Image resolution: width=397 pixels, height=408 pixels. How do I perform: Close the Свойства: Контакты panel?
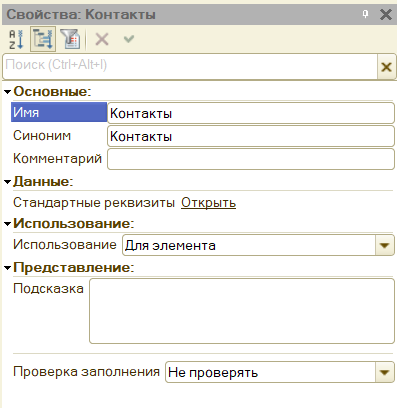pos(386,14)
